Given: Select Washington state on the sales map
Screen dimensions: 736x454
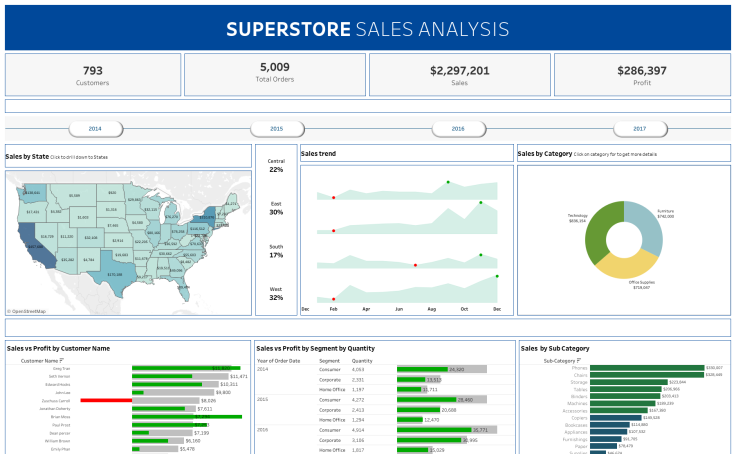Looking at the screenshot, I should coord(32,193).
